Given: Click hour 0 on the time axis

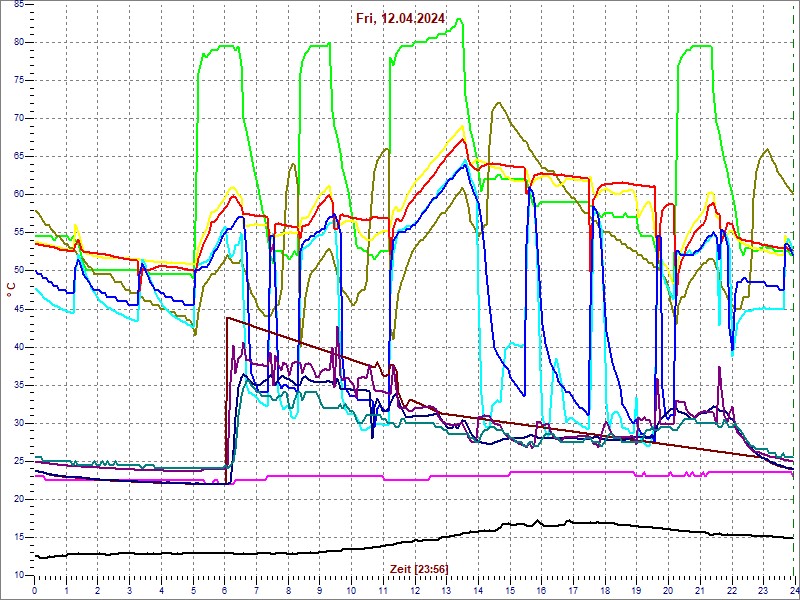Looking at the screenshot, I should [x=34, y=590].
